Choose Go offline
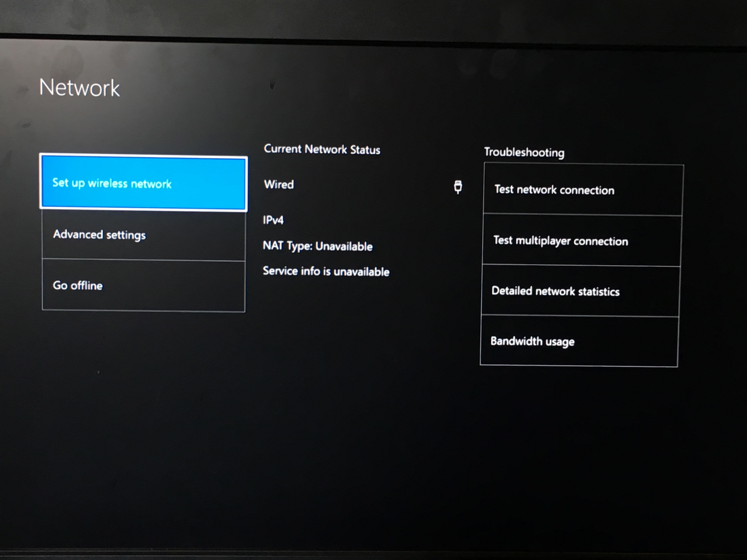Screen dimensions: 747x560 point(144,286)
